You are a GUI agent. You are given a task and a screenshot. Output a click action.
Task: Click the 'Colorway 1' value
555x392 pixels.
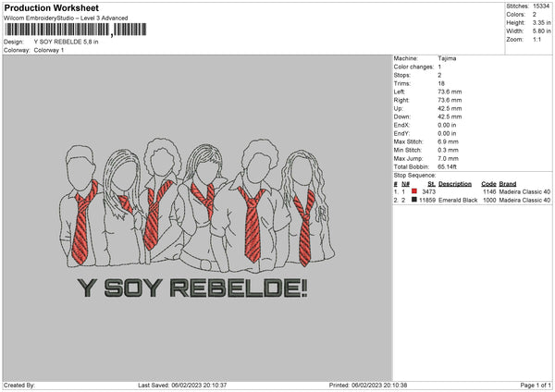pos(48,50)
